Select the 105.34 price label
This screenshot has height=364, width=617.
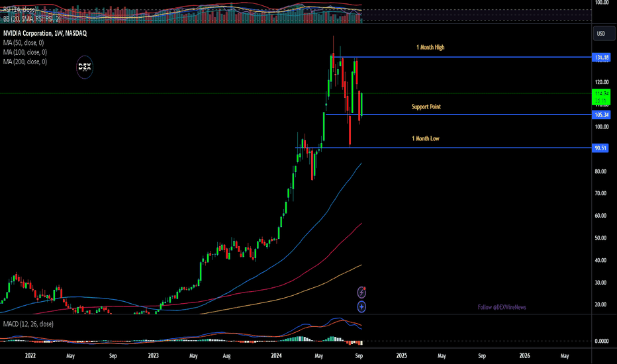point(601,115)
